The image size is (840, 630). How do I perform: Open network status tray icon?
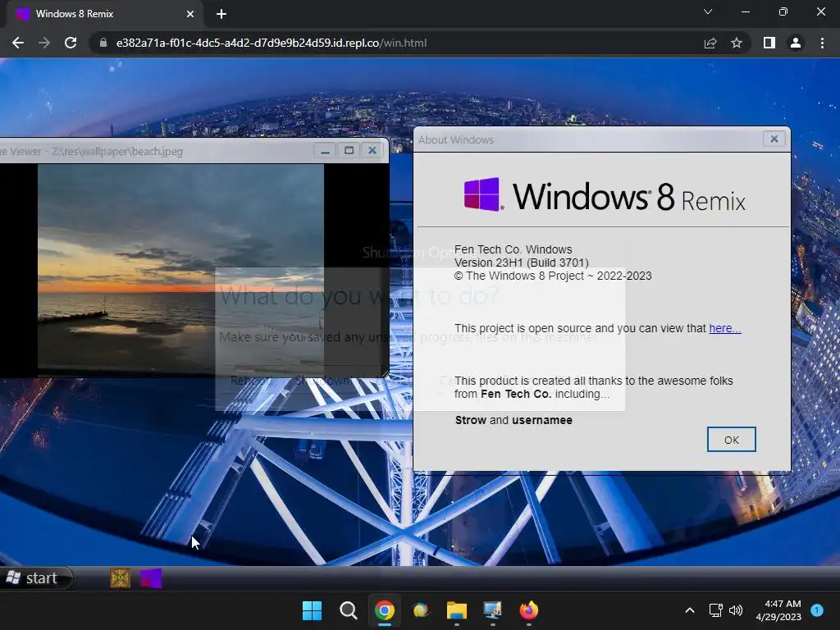[715, 610]
